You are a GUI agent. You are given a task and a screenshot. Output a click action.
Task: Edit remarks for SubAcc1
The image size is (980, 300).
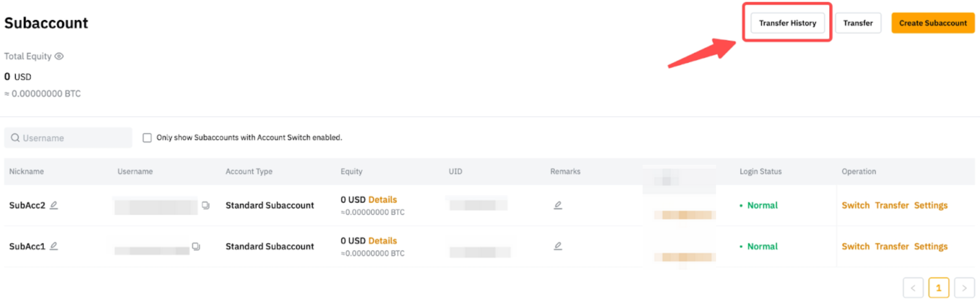558,246
